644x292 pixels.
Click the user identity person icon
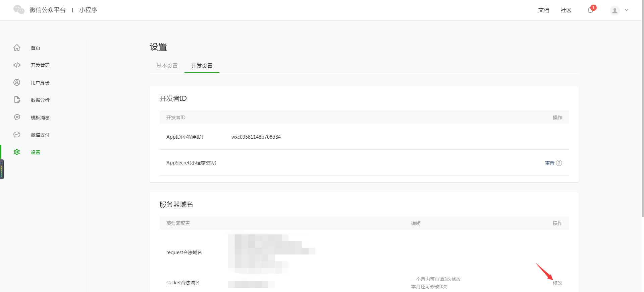(17, 82)
